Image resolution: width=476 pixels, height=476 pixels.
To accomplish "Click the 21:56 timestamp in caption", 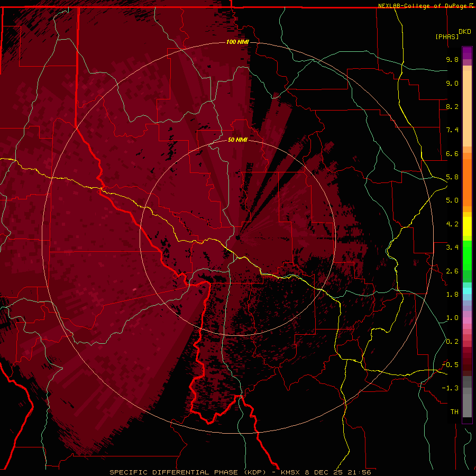I will pyautogui.click(x=360, y=472).
